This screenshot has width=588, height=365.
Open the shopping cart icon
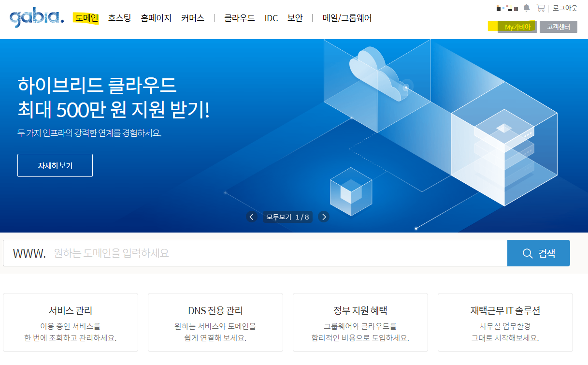(540, 7)
